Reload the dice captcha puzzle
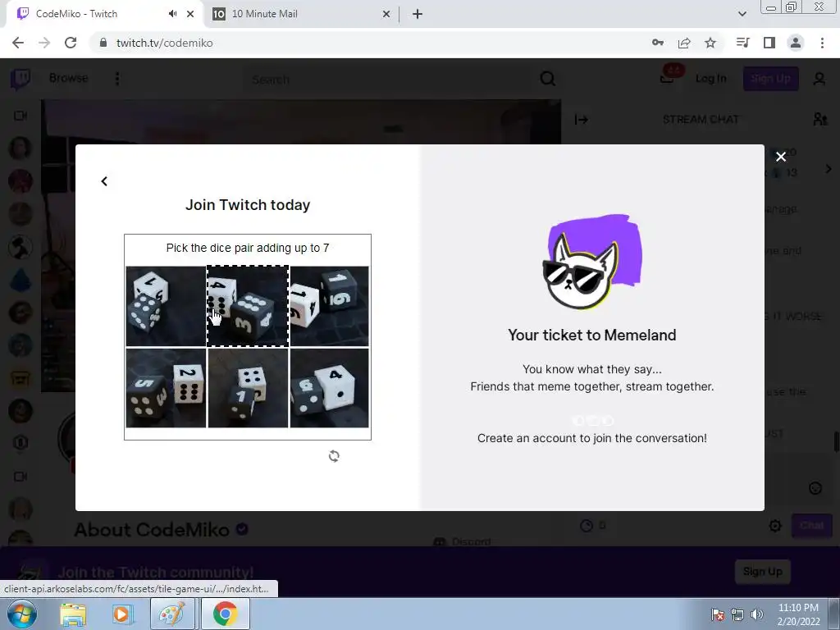 [334, 456]
